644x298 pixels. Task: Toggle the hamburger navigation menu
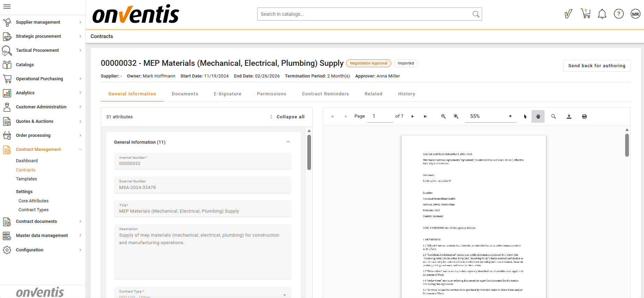(7, 7)
